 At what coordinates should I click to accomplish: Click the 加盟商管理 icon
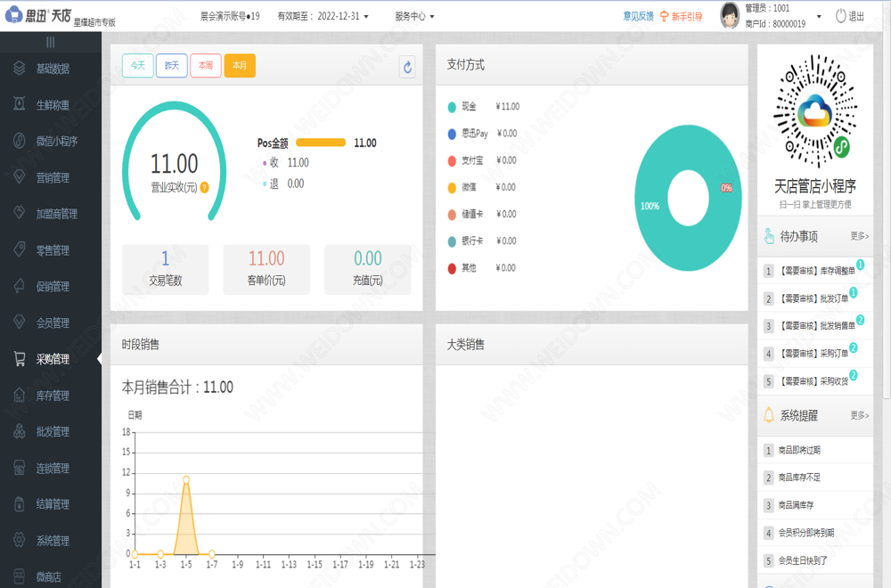click(x=20, y=214)
